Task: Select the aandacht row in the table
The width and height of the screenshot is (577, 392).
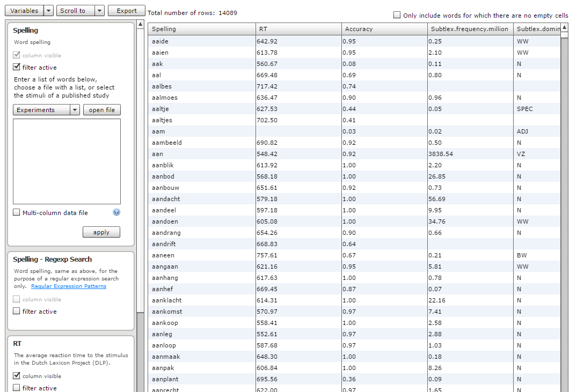Action: (x=201, y=199)
